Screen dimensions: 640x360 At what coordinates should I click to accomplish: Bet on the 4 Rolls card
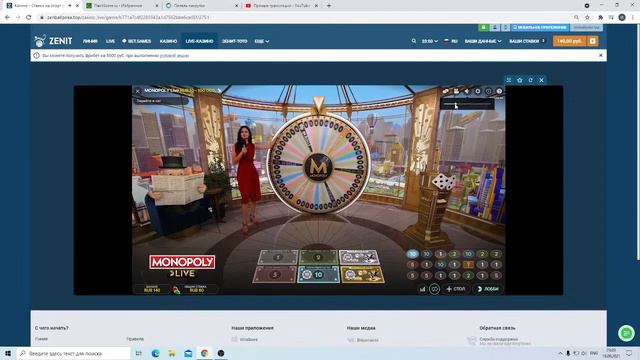click(362, 274)
